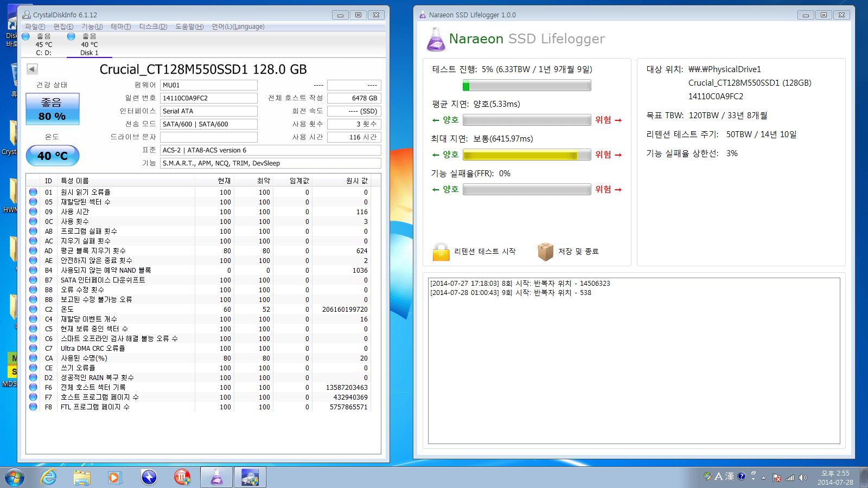Click the 40 °C temperature button

53,156
